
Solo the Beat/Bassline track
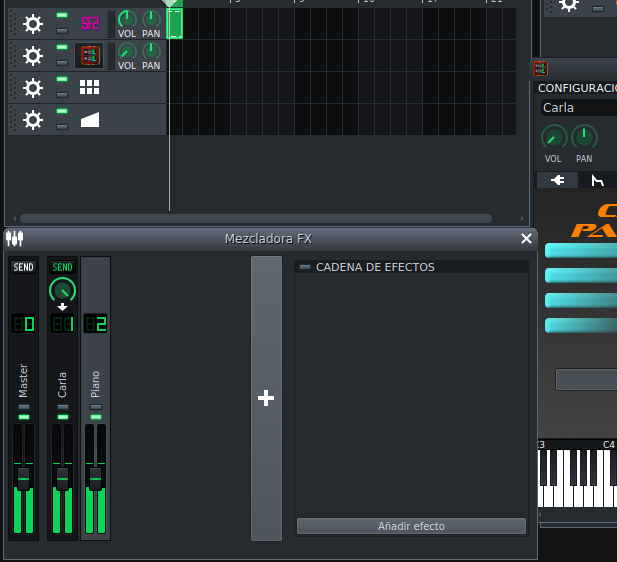tap(62, 94)
